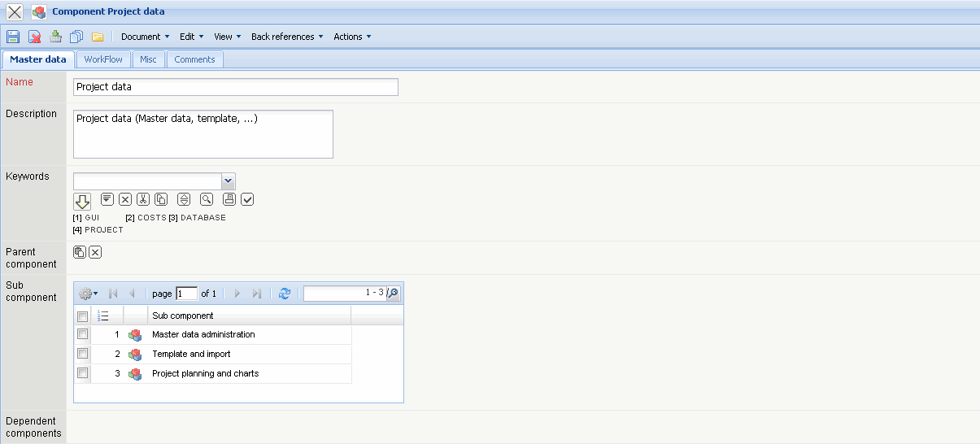Click into the Name input field
This screenshot has height=444, width=980.
pos(236,87)
